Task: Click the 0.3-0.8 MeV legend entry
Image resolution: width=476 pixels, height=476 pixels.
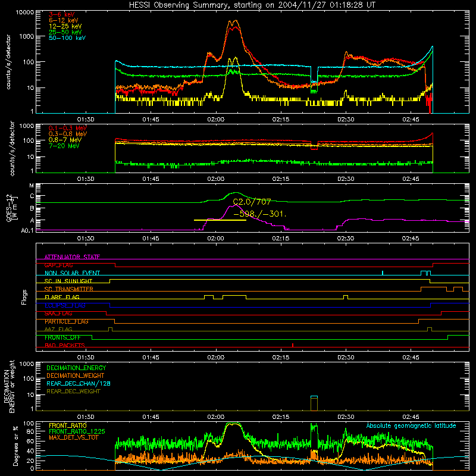Action: [68, 134]
